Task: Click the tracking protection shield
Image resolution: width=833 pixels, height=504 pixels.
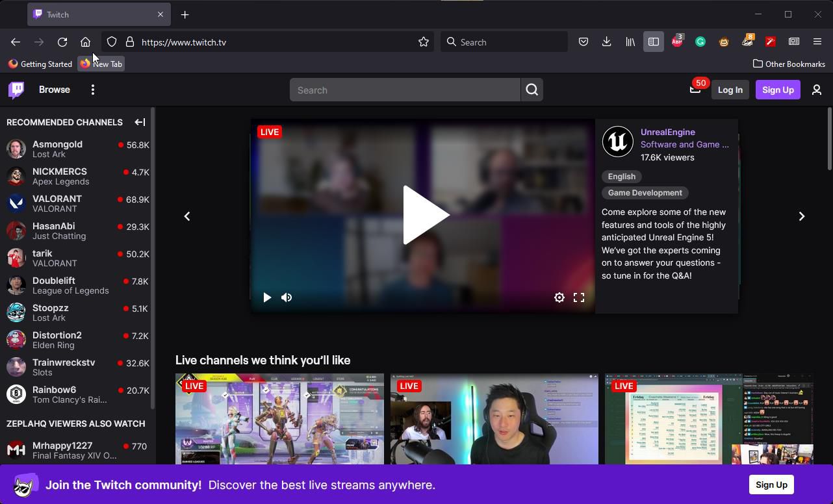Action: (x=111, y=42)
